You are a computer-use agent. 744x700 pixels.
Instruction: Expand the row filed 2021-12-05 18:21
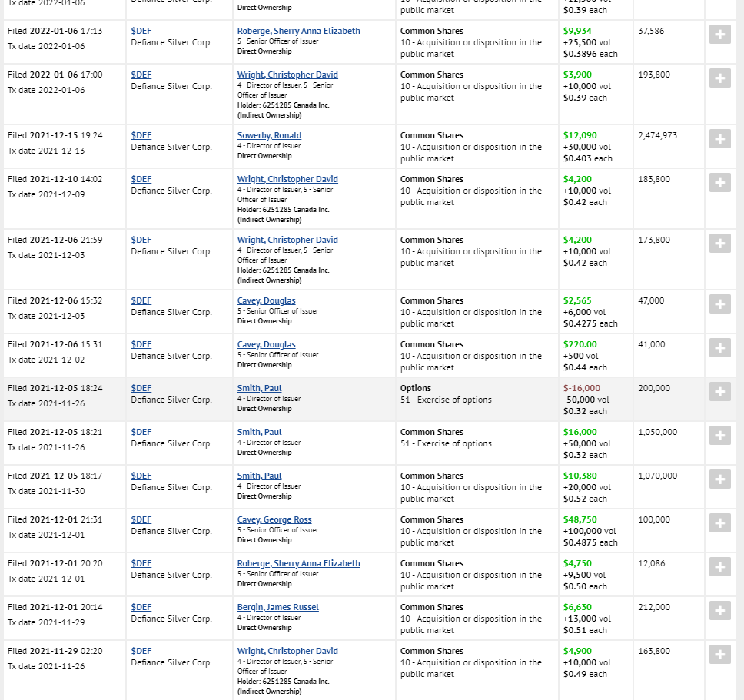coord(720,436)
